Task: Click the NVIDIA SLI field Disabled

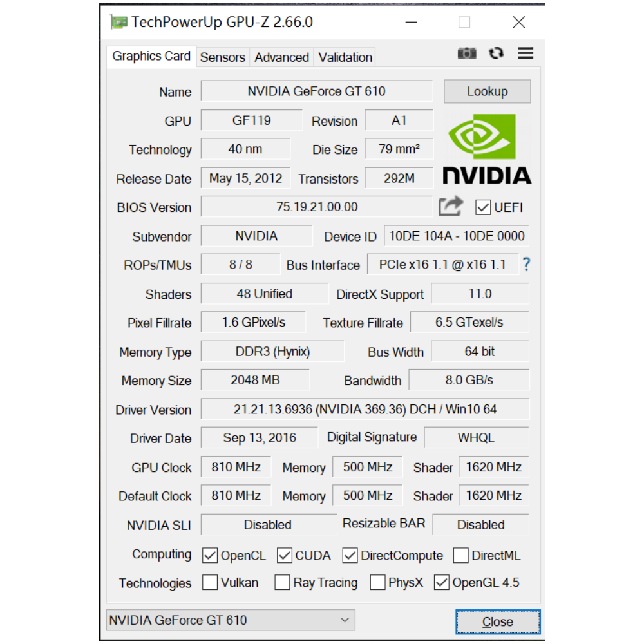Action: click(x=269, y=524)
